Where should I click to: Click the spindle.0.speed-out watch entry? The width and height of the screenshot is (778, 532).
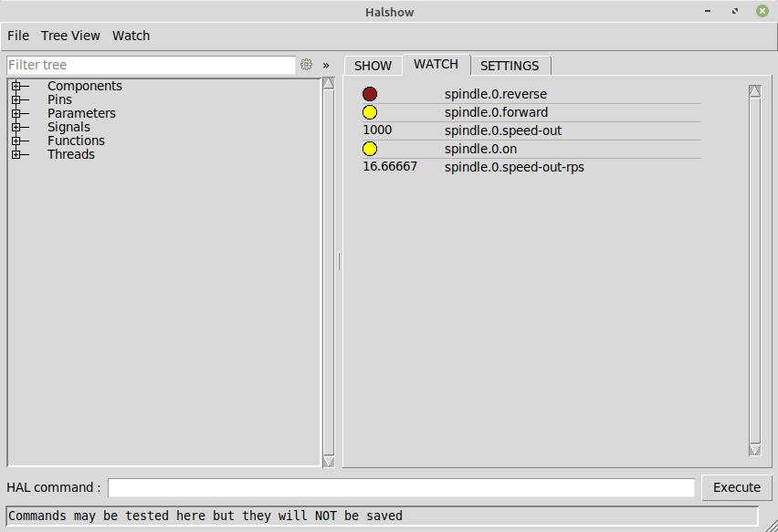[x=503, y=130]
